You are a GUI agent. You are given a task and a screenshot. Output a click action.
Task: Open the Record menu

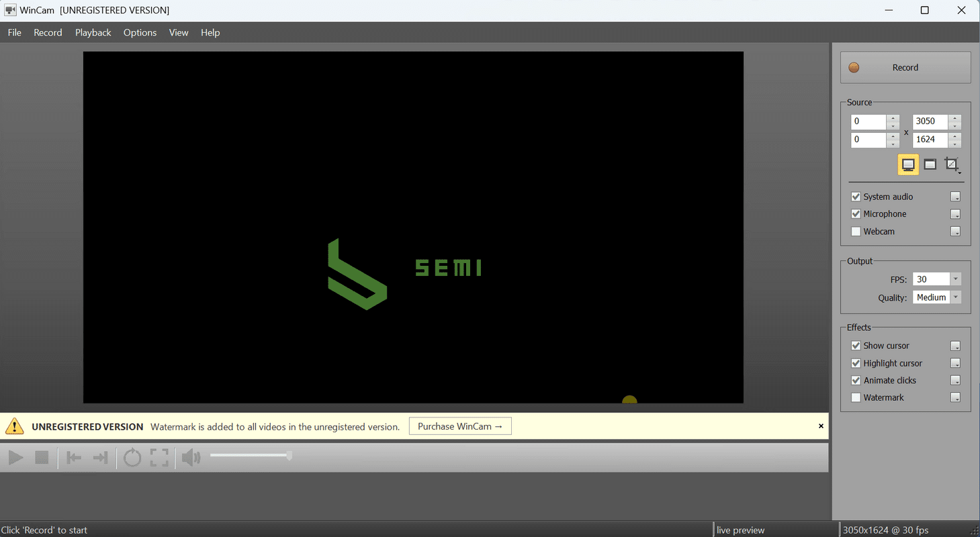pos(48,32)
